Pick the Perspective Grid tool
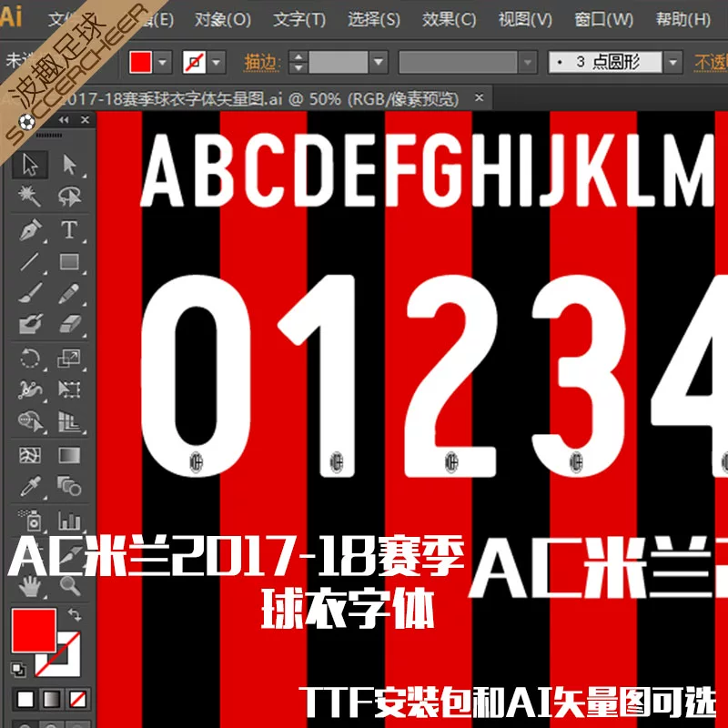Viewport: 728px width, 728px height. point(70,421)
